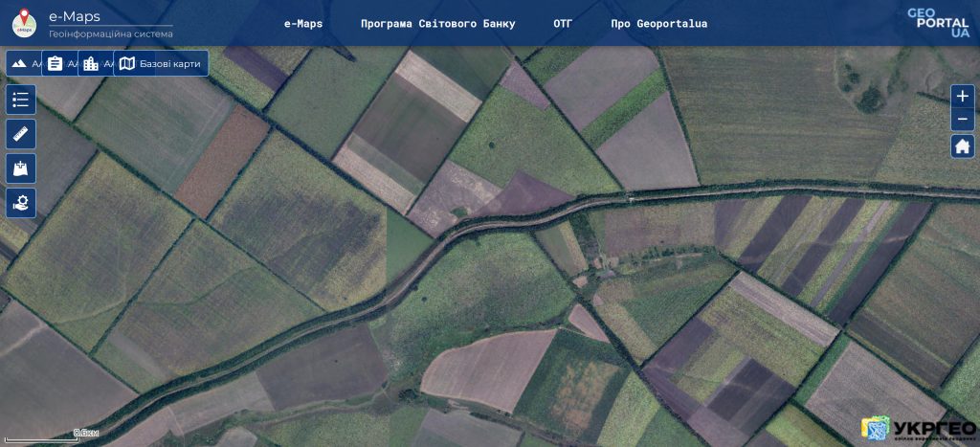The image size is (980, 447).
Task: Open the clipboard document layer group
Action: [55, 64]
